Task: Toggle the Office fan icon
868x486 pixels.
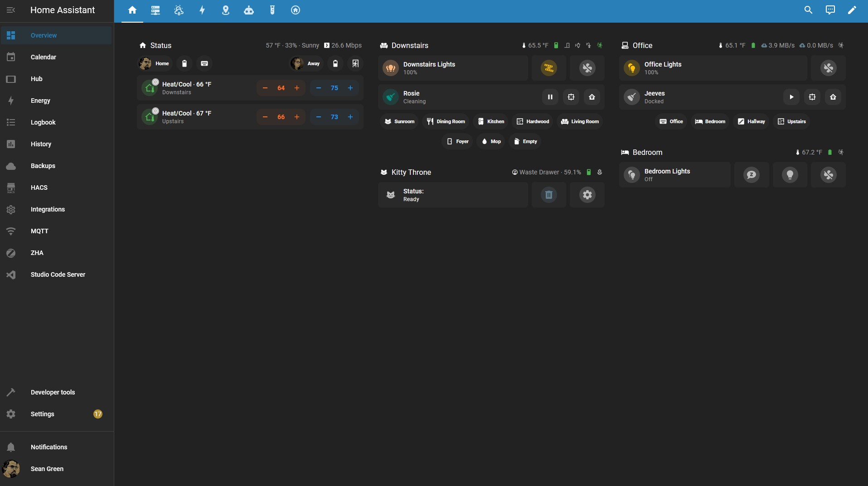Action: [x=828, y=68]
